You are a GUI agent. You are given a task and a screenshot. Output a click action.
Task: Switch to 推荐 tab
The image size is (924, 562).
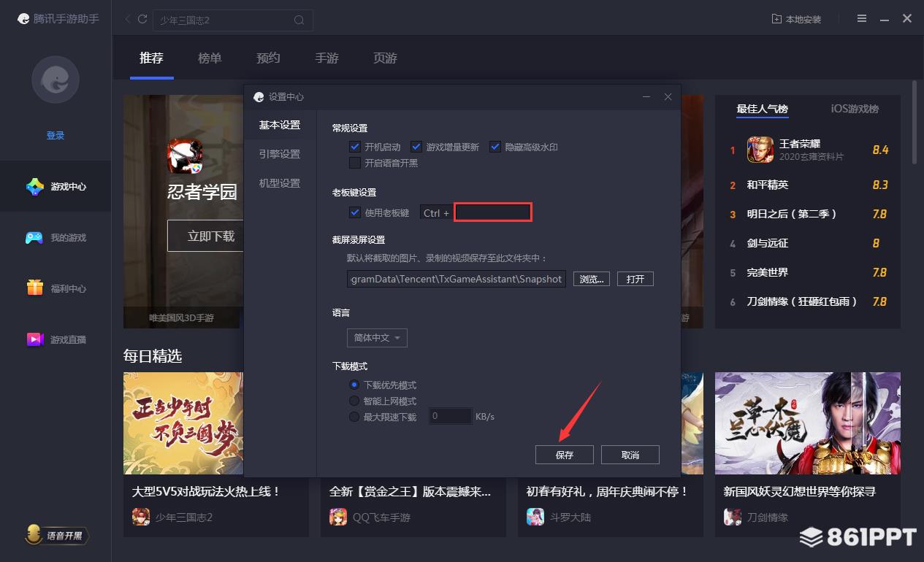(151, 58)
